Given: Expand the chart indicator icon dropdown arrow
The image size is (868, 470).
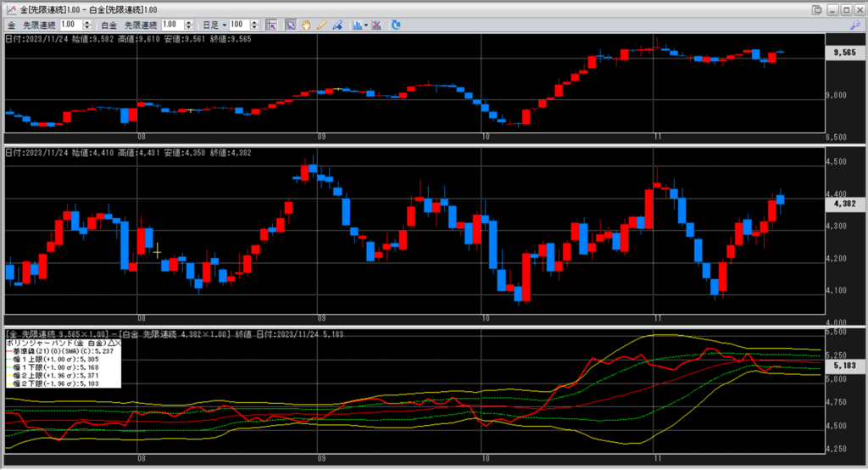Looking at the screenshot, I should point(364,25).
